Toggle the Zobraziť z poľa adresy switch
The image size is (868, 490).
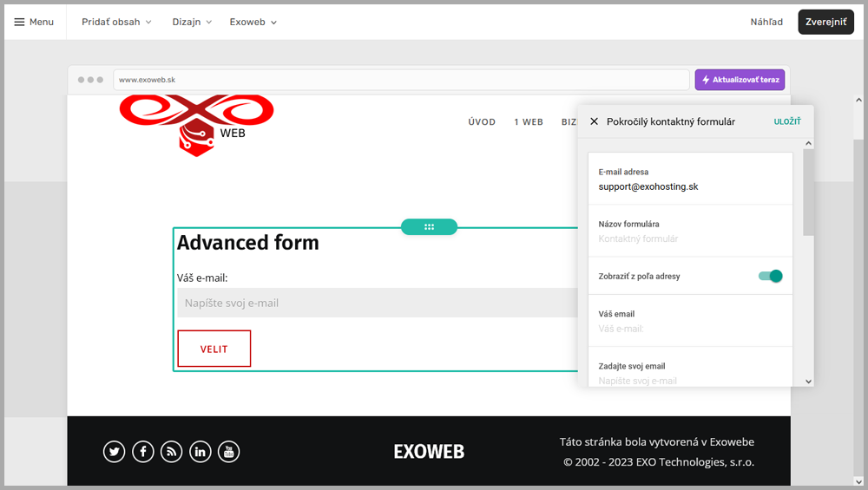770,276
